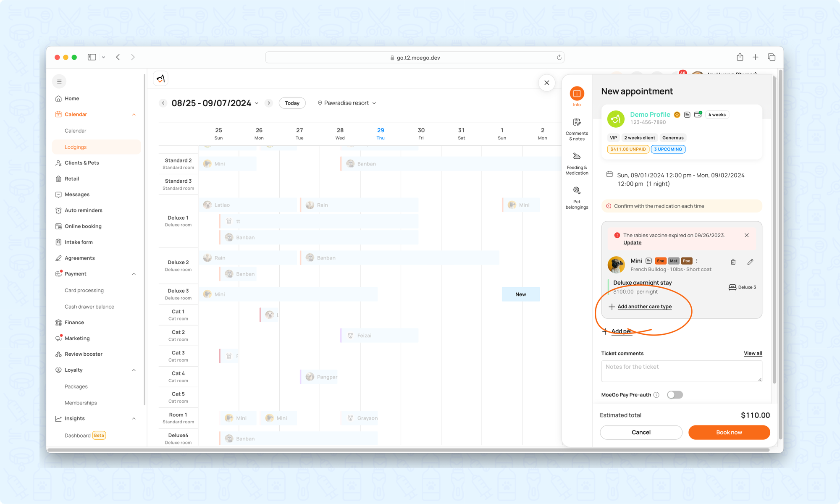Click the pencil edit icon for Mini

pos(750,262)
